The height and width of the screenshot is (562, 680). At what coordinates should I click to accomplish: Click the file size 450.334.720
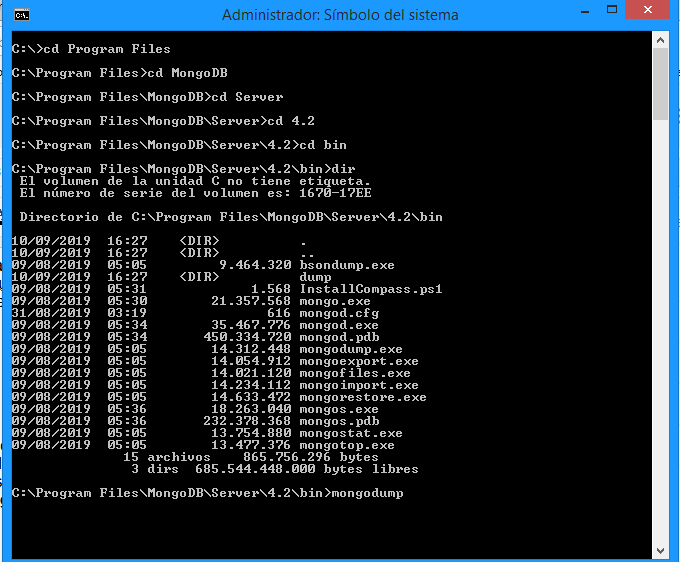(x=248, y=337)
